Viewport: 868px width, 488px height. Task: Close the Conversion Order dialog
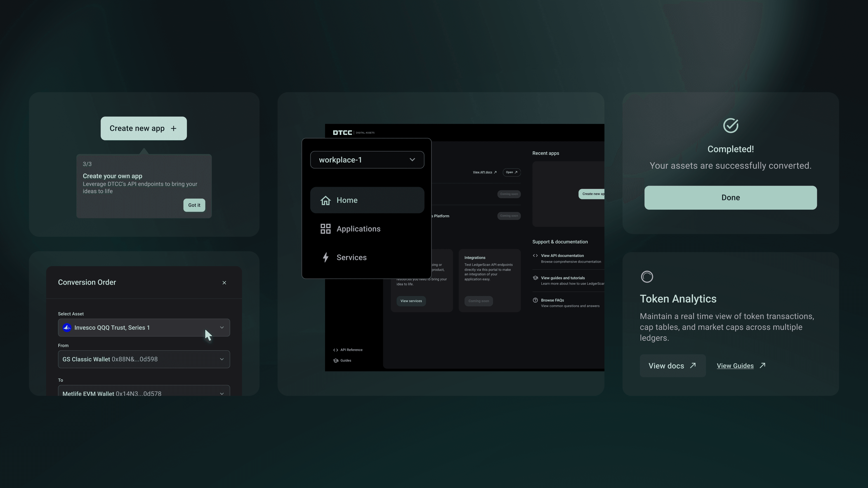pyautogui.click(x=224, y=283)
